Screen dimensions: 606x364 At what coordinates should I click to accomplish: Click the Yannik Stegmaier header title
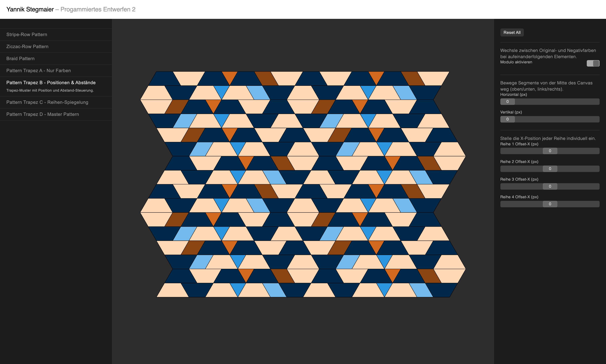click(x=30, y=9)
